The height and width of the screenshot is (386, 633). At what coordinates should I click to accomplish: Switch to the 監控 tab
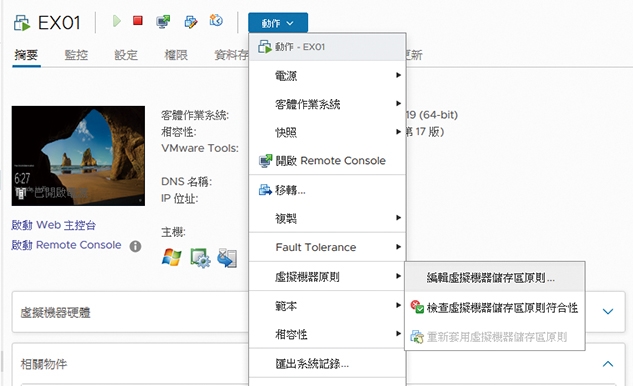[x=76, y=55]
